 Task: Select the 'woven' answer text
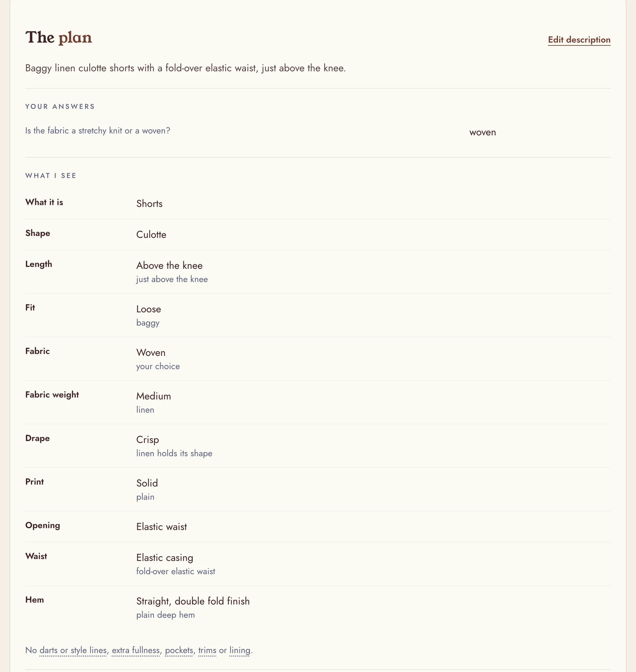point(482,132)
